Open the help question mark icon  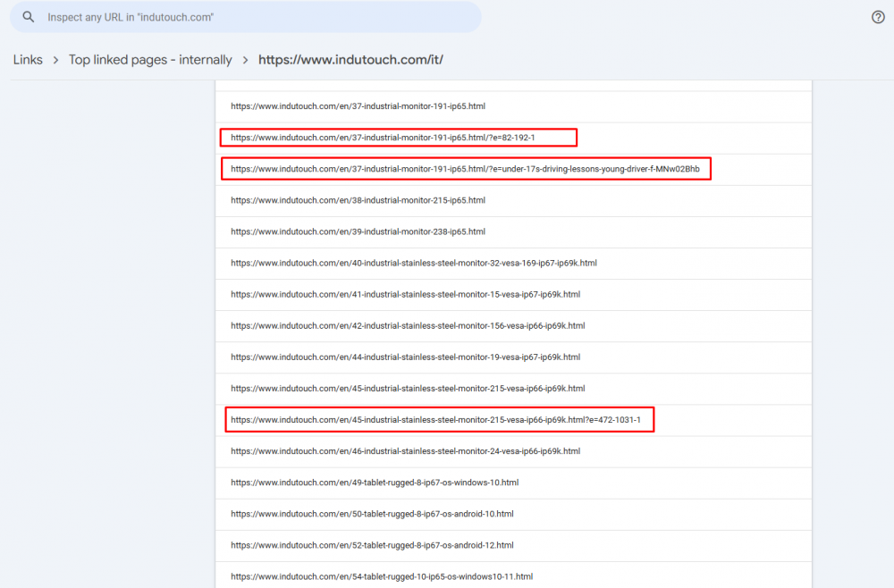point(878,17)
